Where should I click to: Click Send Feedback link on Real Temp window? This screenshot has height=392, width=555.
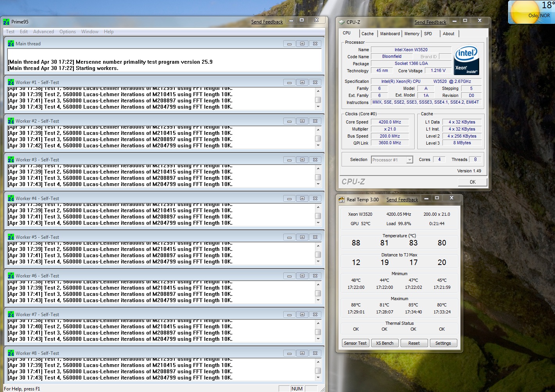tap(402, 200)
